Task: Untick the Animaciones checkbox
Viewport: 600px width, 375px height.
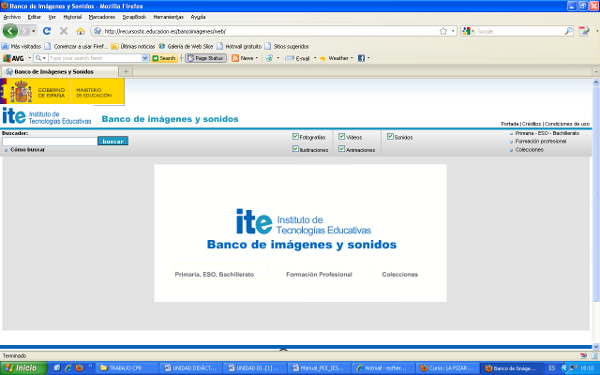Action: (342, 149)
